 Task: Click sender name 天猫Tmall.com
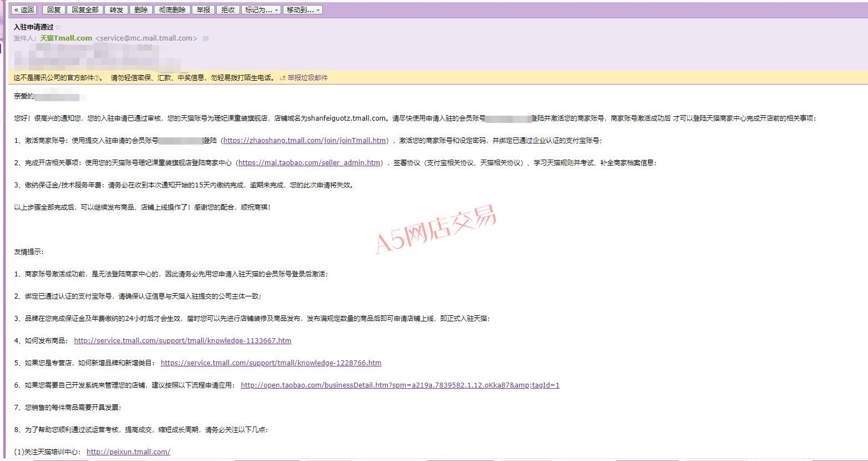pos(66,38)
